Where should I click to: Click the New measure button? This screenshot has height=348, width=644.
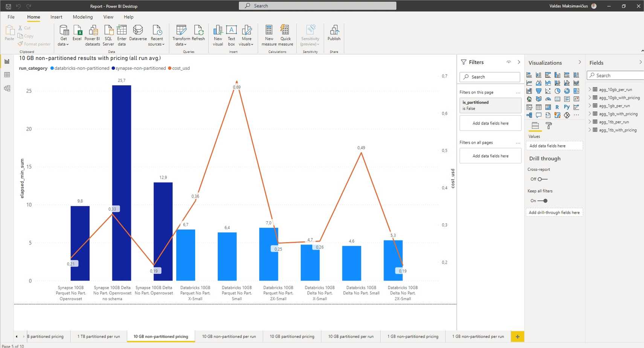click(x=269, y=34)
